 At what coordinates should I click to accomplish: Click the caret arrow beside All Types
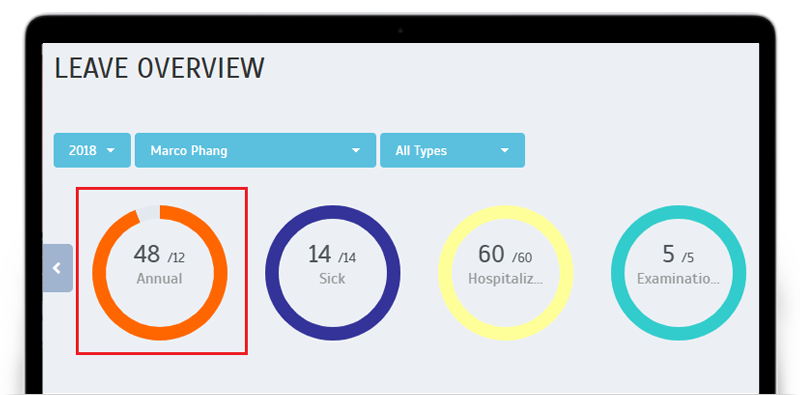click(x=505, y=151)
